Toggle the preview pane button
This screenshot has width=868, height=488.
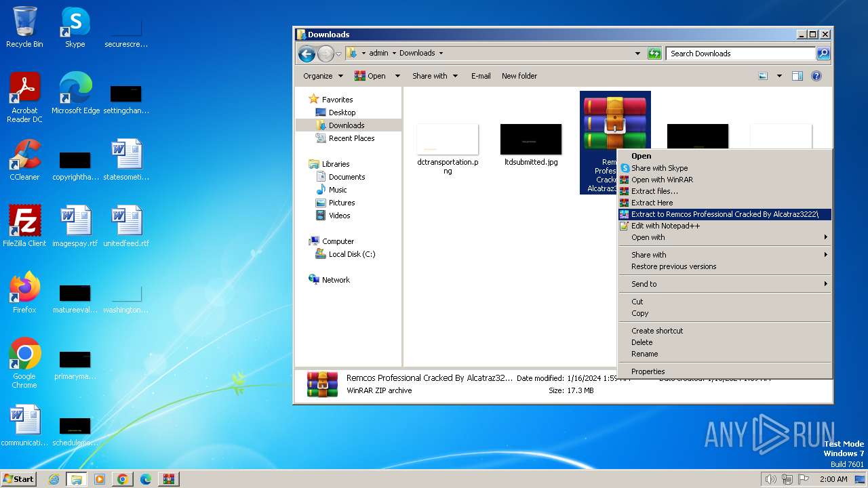pyautogui.click(x=797, y=76)
